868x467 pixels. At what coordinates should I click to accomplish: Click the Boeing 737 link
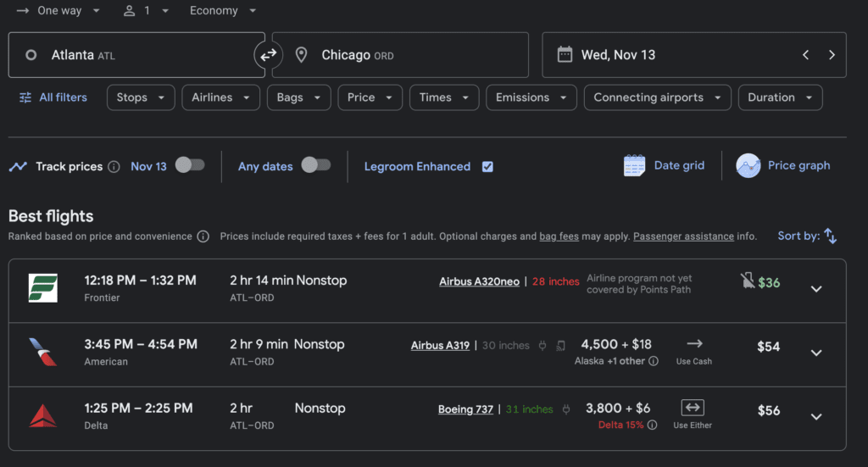tap(465, 409)
